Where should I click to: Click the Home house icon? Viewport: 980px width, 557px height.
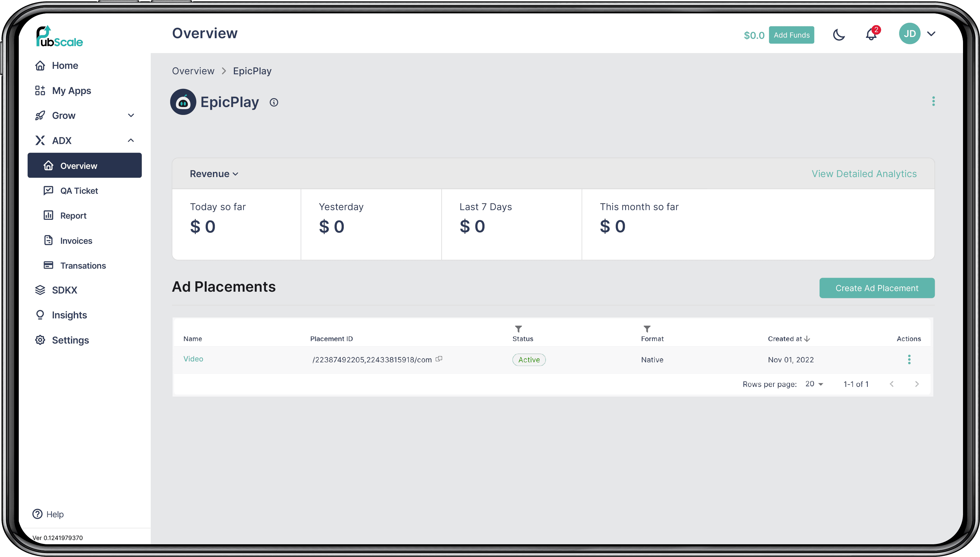40,65
